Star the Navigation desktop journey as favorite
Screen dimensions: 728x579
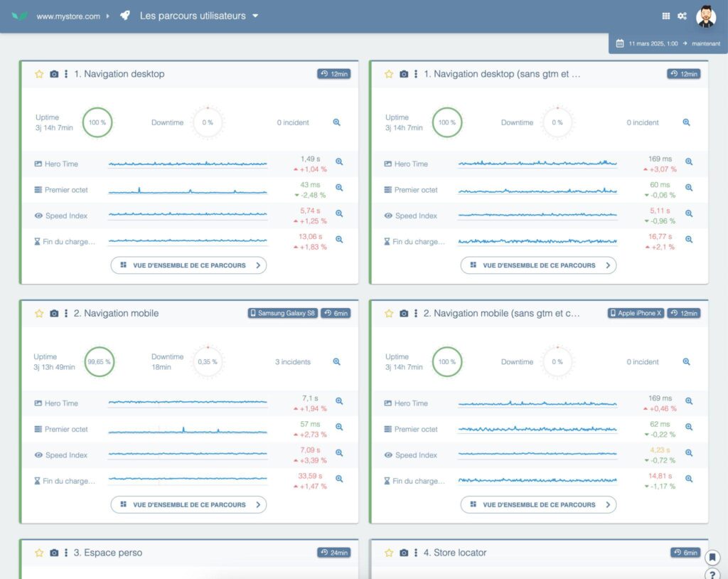(x=39, y=74)
